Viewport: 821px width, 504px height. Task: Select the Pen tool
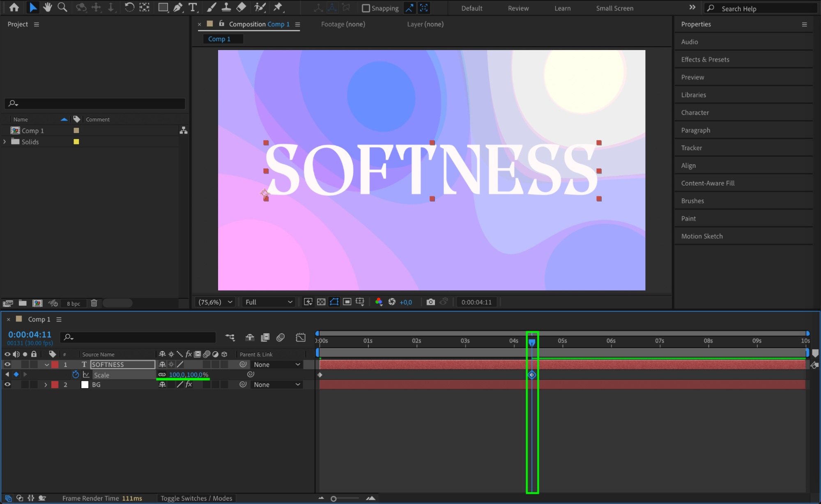[x=178, y=7]
